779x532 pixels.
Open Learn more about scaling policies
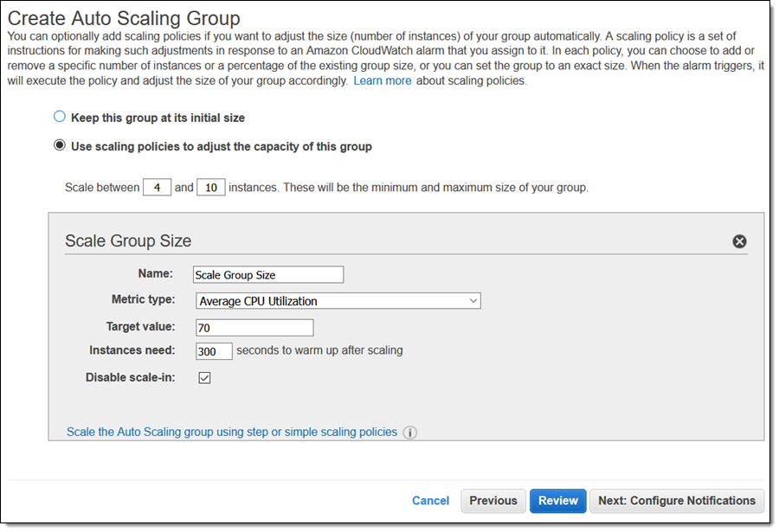pyautogui.click(x=382, y=80)
